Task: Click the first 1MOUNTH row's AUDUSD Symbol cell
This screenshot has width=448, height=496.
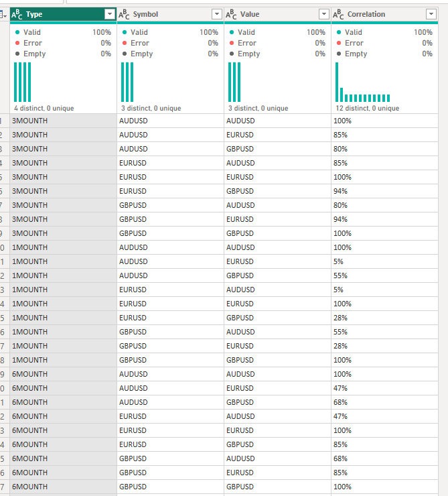Action: click(170, 247)
